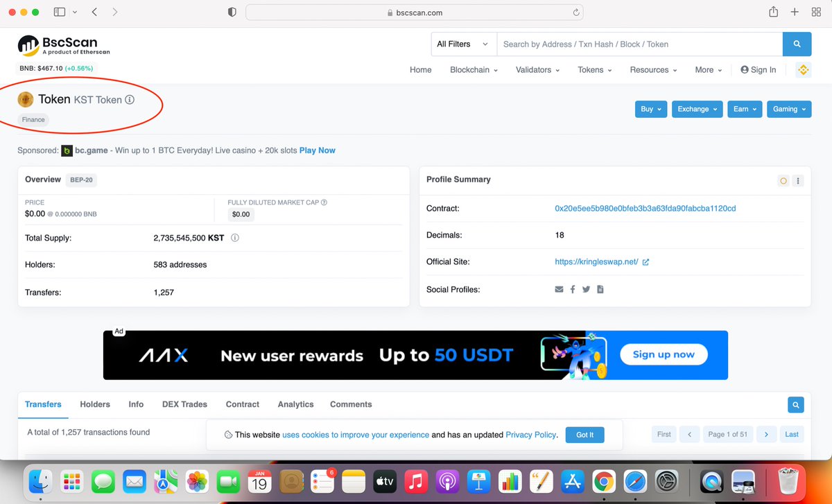Image resolution: width=832 pixels, height=504 pixels.
Task: Go back with Safari's back arrow
Action: pyautogui.click(x=94, y=12)
